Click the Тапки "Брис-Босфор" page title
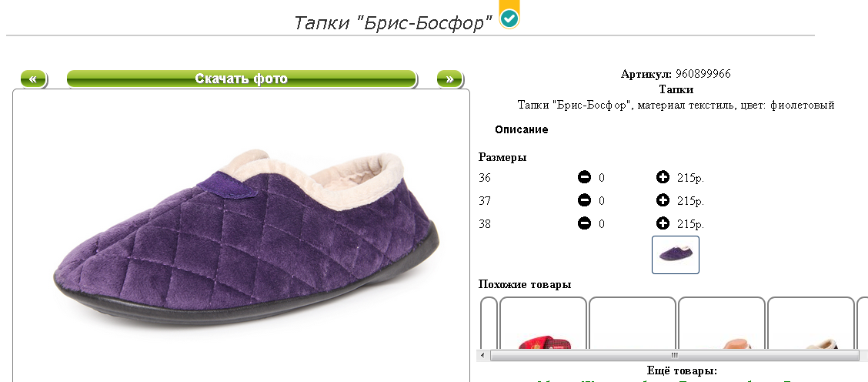The image size is (868, 382). [x=392, y=23]
